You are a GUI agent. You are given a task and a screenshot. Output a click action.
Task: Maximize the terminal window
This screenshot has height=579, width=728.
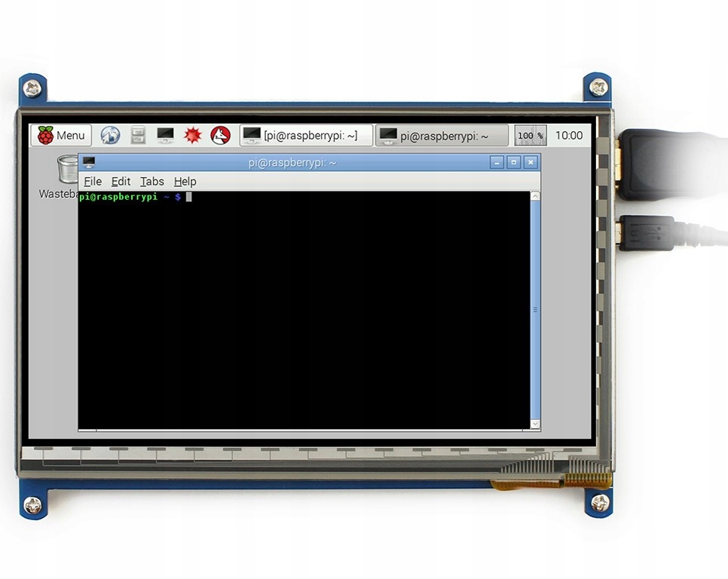pyautogui.click(x=513, y=162)
